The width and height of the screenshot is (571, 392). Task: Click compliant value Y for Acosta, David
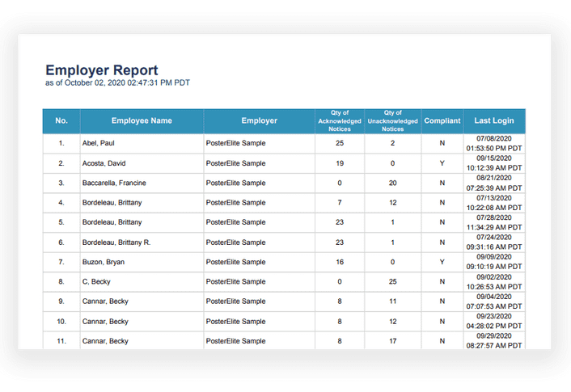tap(442, 163)
